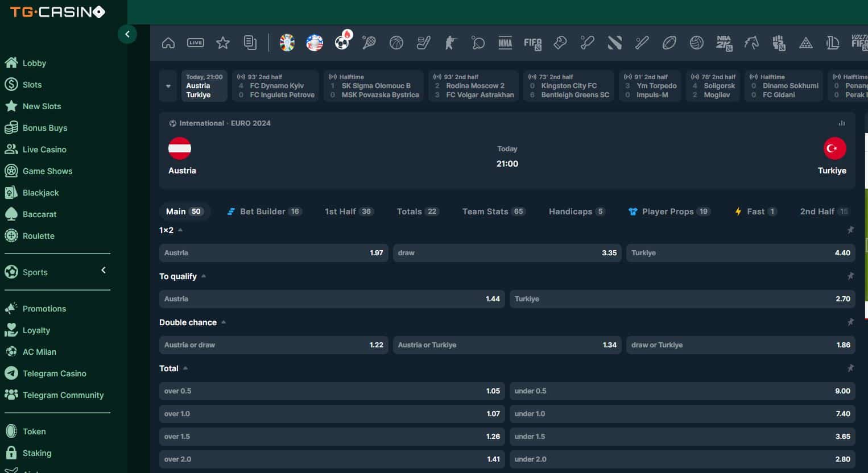Open Live Casino in the sidebar
868x473 pixels.
[x=44, y=150]
